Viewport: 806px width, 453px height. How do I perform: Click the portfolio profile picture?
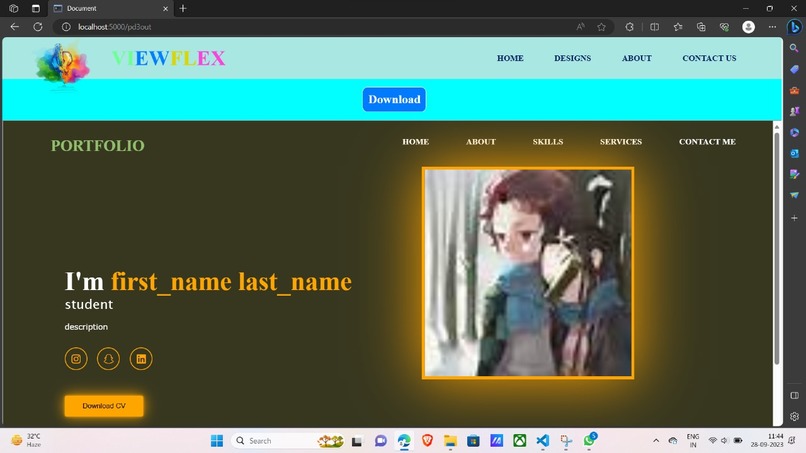528,273
